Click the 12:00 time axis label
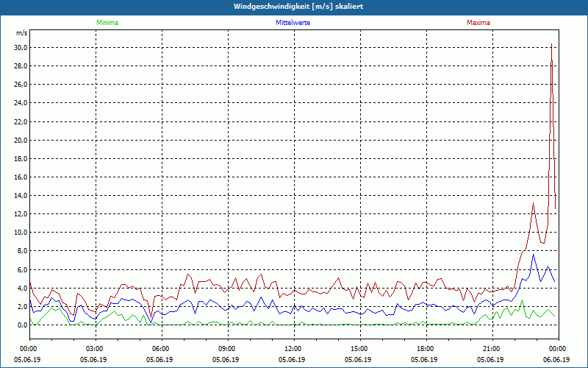This screenshot has width=588, height=368. (x=294, y=349)
